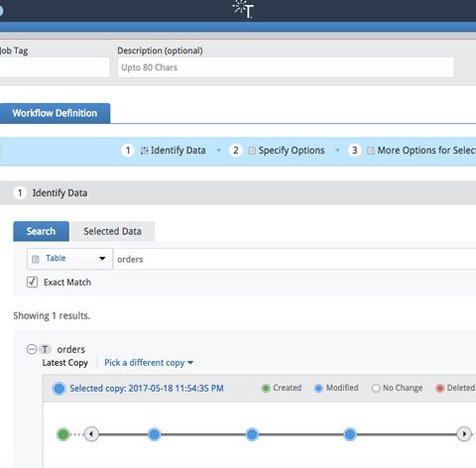Select the green created point on timeline

click(63, 434)
